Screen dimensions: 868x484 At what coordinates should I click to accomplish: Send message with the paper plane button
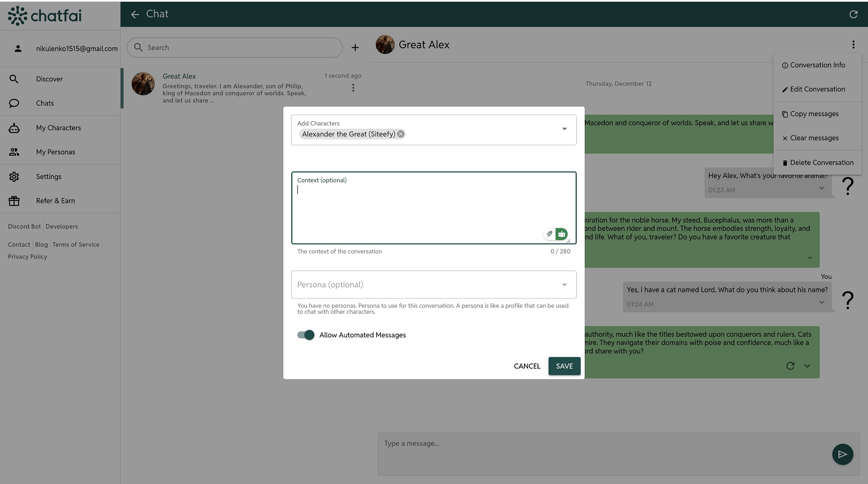[x=842, y=454]
